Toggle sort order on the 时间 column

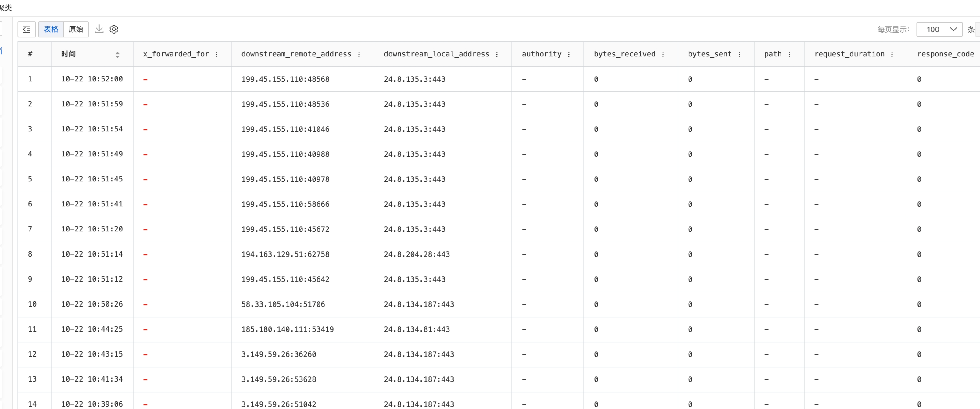tap(117, 54)
